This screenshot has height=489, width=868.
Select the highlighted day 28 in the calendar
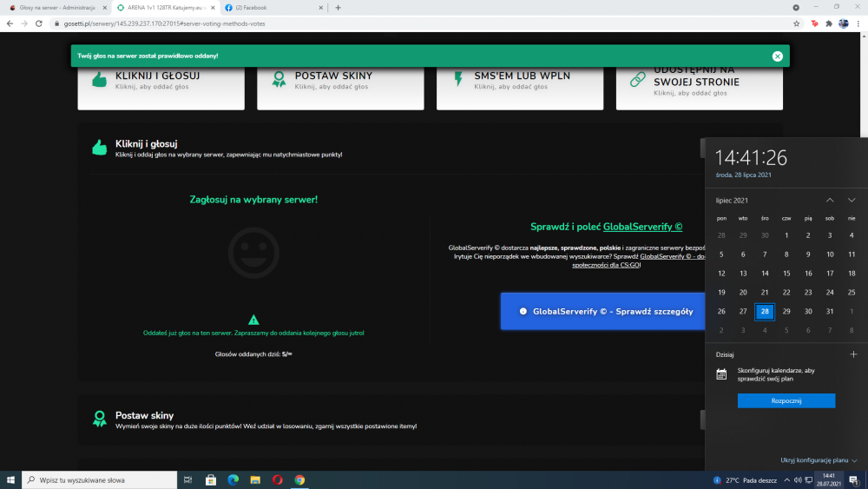pyautogui.click(x=765, y=311)
